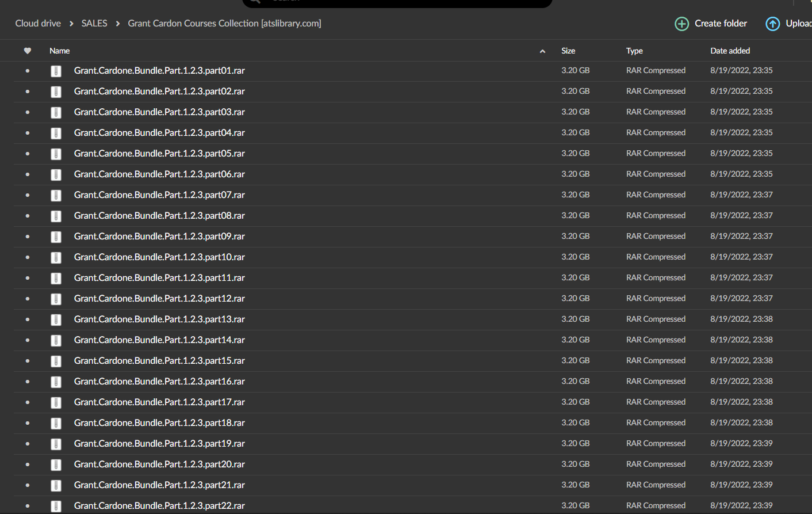Image resolution: width=812 pixels, height=514 pixels.
Task: Toggle the favorite dot for part22.rar
Action: click(28, 506)
